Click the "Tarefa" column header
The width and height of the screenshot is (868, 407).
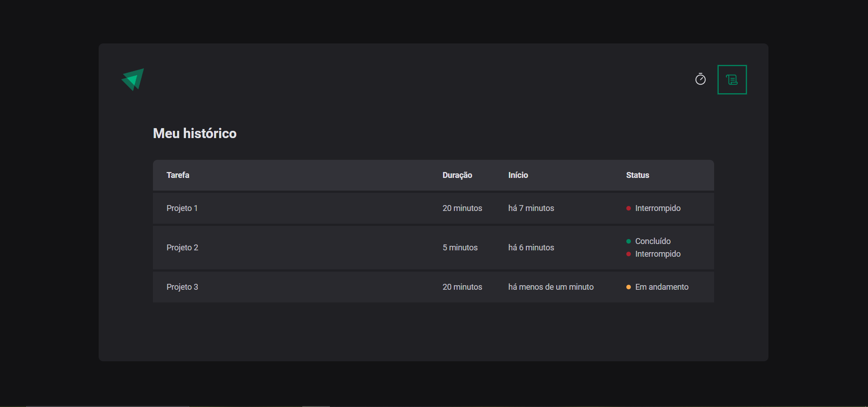178,175
